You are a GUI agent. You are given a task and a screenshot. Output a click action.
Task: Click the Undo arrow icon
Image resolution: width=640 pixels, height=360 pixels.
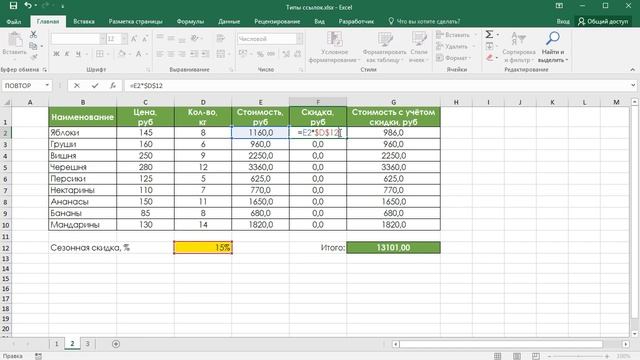click(28, 6)
